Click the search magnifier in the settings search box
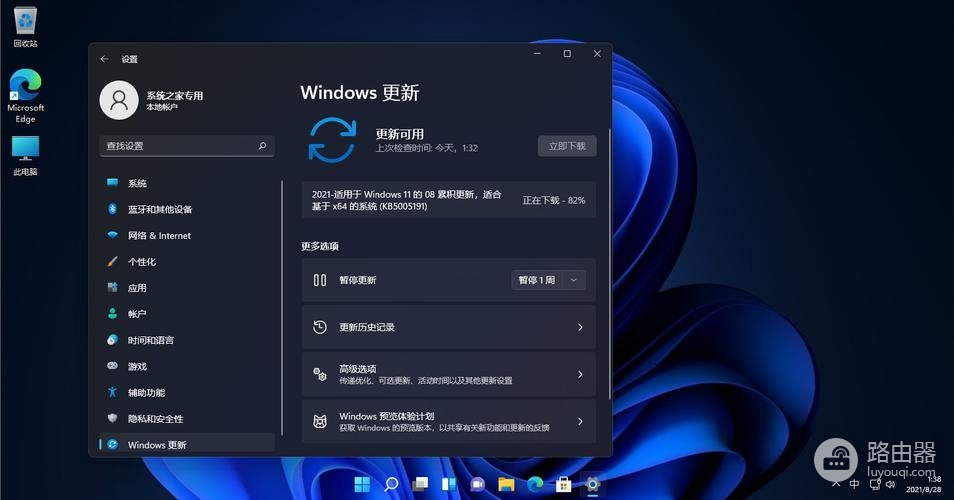 pyautogui.click(x=263, y=146)
